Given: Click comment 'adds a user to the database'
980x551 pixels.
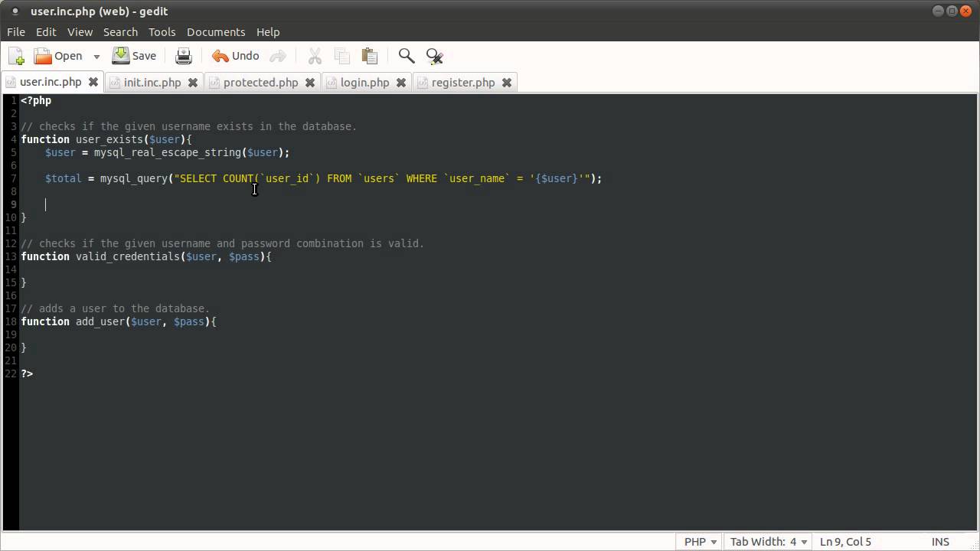Looking at the screenshot, I should point(115,308).
